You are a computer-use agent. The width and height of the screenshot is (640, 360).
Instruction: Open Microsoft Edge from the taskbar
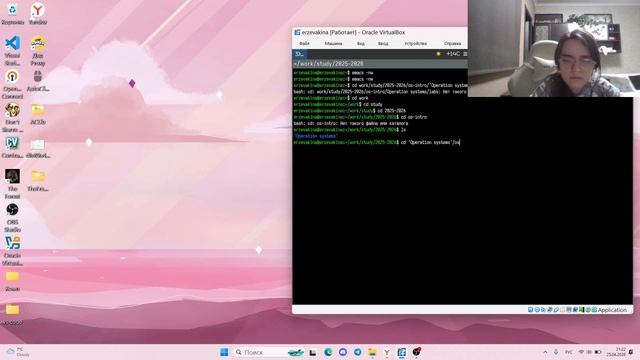328,352
